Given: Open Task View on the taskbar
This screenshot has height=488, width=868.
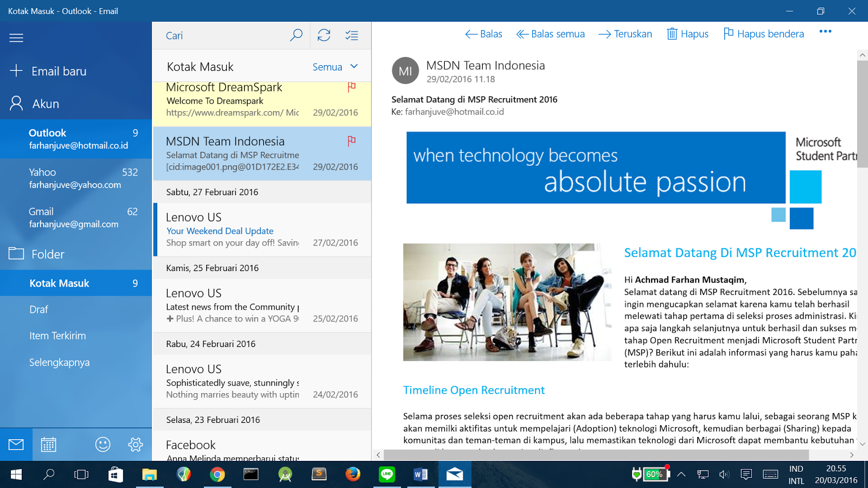Looking at the screenshot, I should click(81, 474).
